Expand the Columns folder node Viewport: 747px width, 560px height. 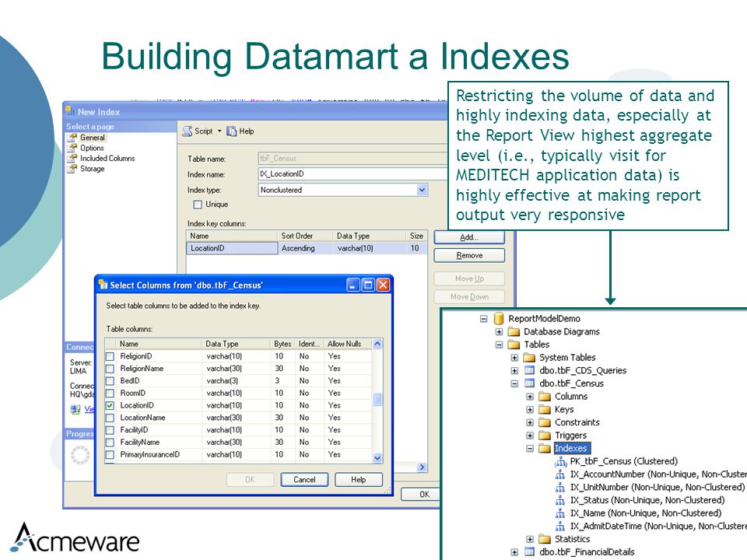pyautogui.click(x=530, y=396)
